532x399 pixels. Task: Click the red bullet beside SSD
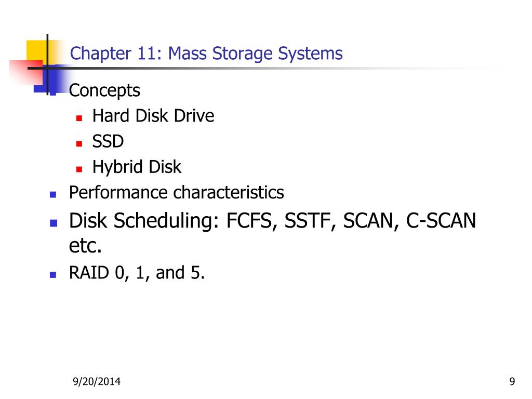[79, 143]
